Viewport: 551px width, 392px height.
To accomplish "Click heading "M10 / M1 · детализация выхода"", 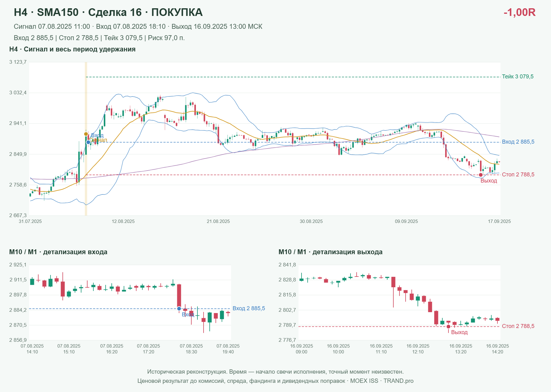I will pos(331,252).
